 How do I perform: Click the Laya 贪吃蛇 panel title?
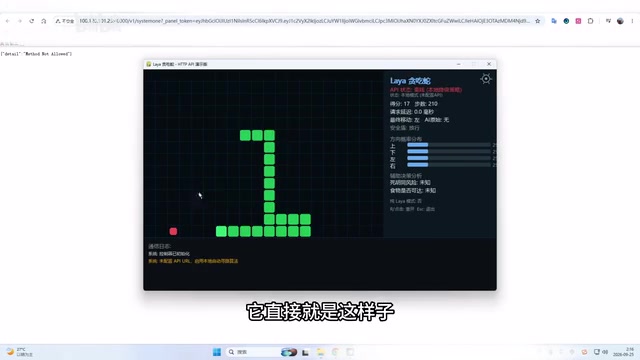click(x=410, y=81)
